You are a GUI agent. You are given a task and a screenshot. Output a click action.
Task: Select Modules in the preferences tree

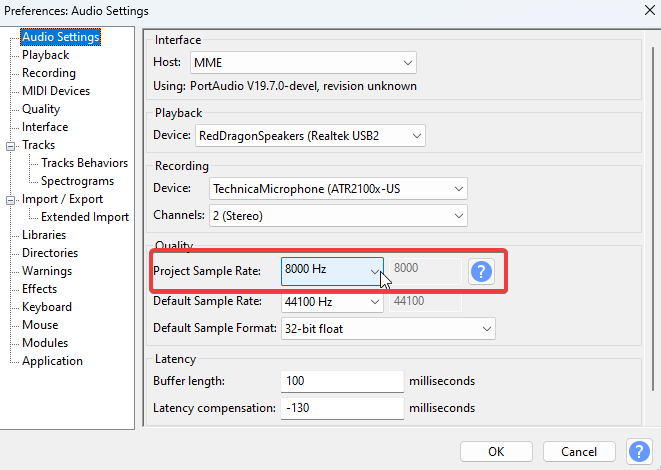click(45, 343)
